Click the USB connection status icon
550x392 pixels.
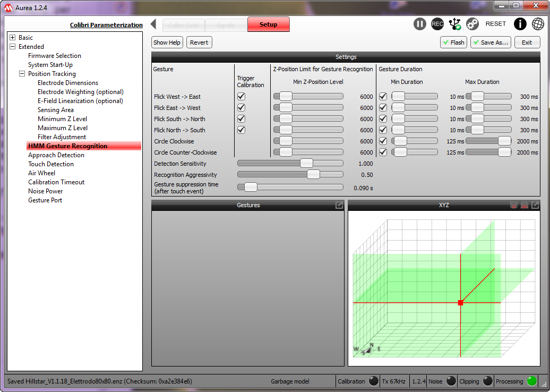[x=455, y=24]
